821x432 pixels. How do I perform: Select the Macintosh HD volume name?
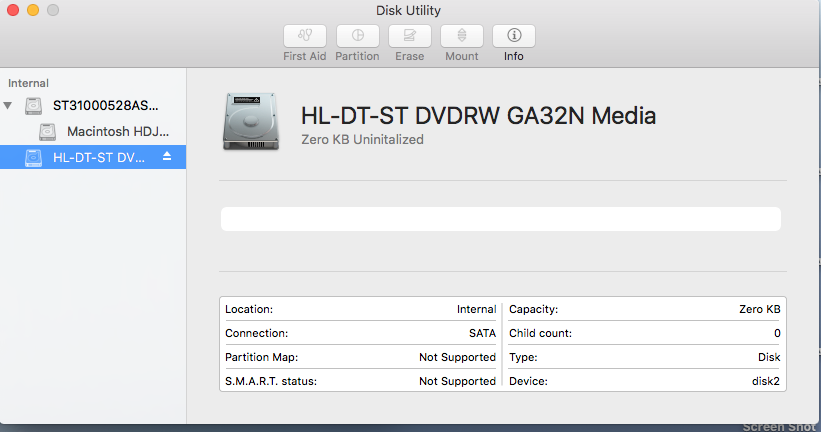click(118, 131)
